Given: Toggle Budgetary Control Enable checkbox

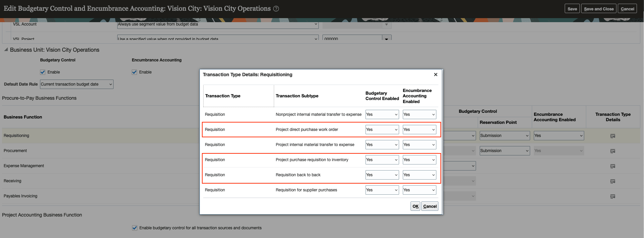Looking at the screenshot, I should pyautogui.click(x=43, y=72).
